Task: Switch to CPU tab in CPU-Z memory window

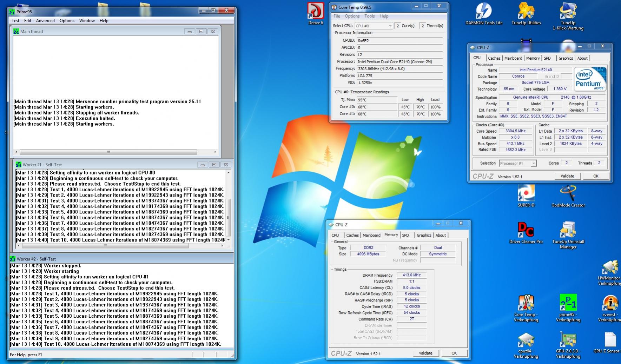Action: 335,236
